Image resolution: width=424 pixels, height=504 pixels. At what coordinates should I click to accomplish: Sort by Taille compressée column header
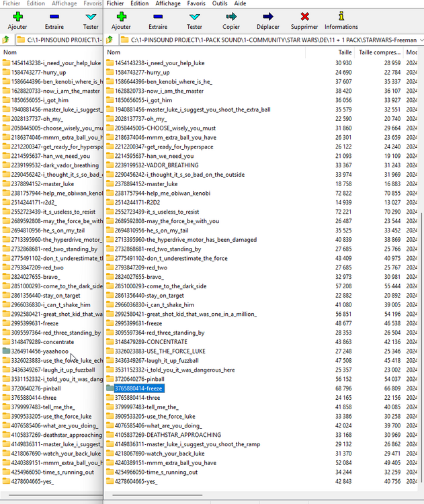pyautogui.click(x=380, y=52)
